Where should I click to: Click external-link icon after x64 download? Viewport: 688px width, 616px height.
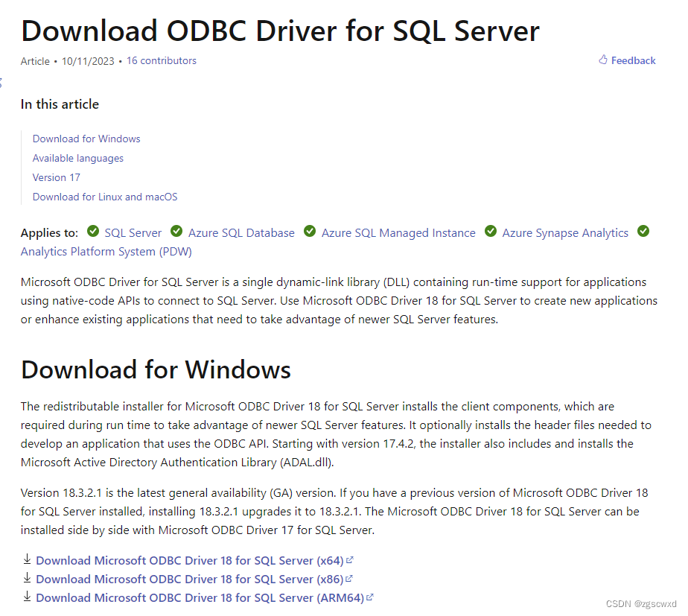[x=350, y=560]
